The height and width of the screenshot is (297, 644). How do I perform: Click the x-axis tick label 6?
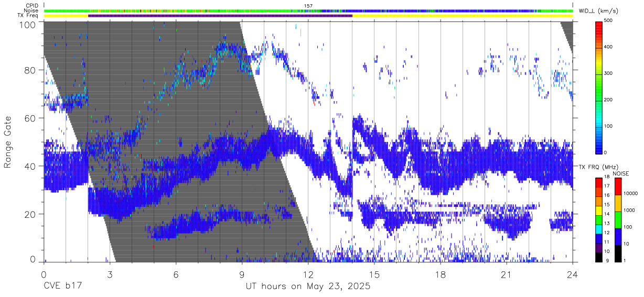pos(176,274)
